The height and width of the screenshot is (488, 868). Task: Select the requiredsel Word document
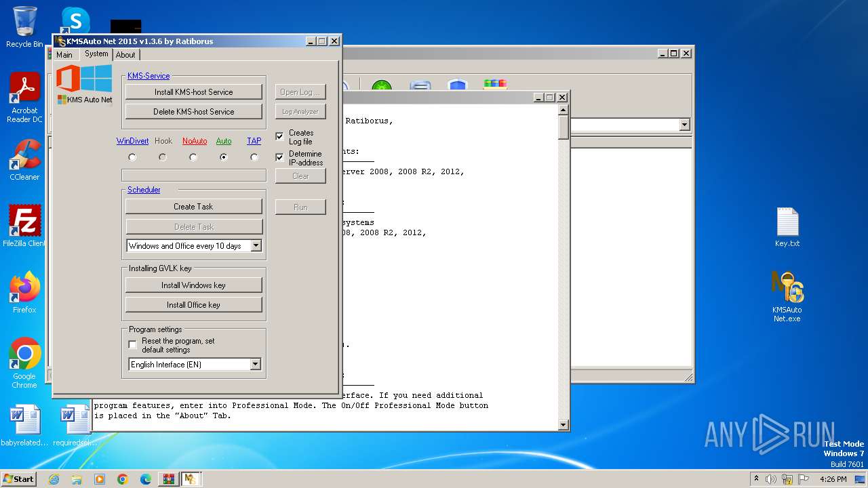(x=75, y=426)
